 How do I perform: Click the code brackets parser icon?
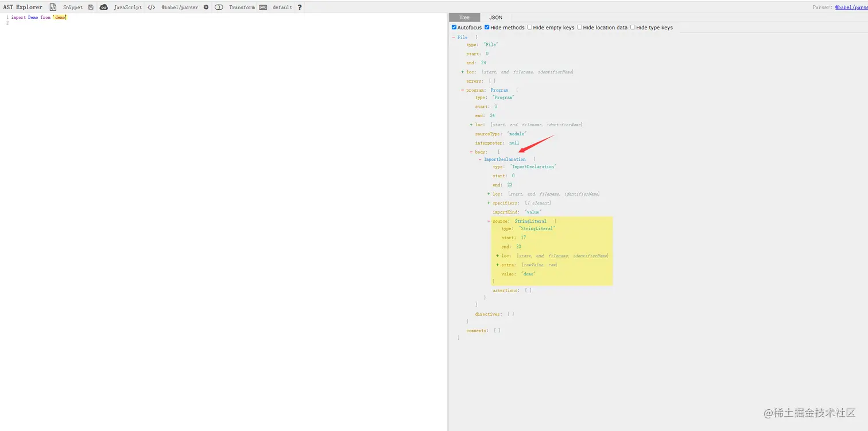click(x=152, y=7)
